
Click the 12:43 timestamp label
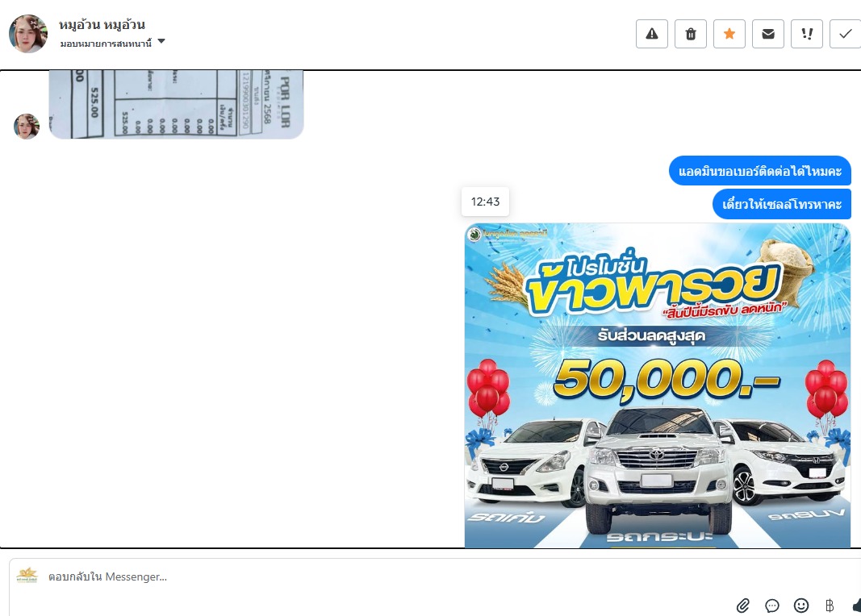[486, 202]
